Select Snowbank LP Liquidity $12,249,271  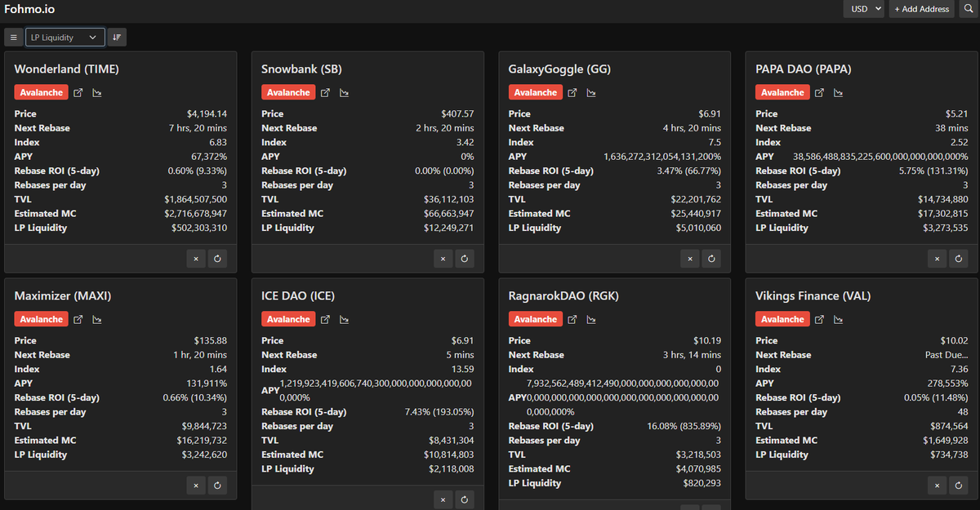(448, 228)
